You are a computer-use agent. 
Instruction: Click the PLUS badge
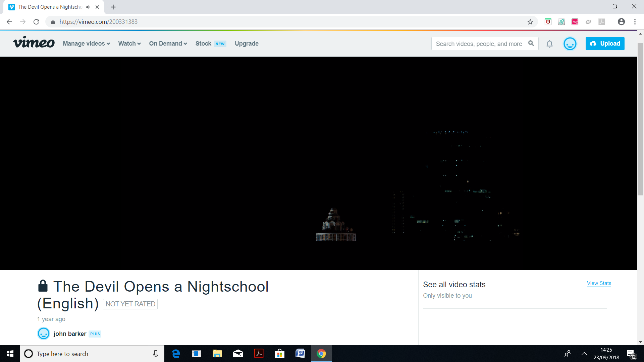pyautogui.click(x=95, y=334)
